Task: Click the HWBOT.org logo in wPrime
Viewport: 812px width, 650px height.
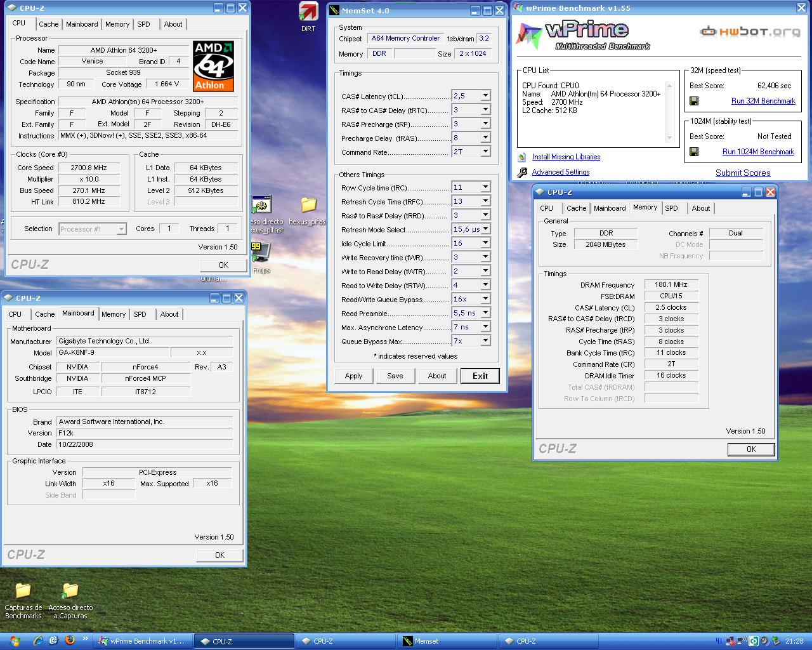Action: (750, 32)
